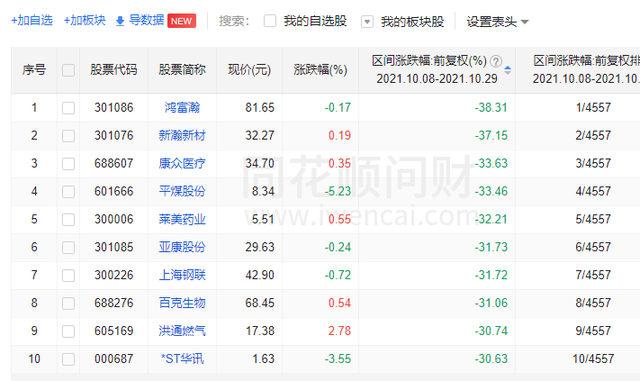Click stock code 000687
This screenshot has height=381, width=640.
coord(114,359)
